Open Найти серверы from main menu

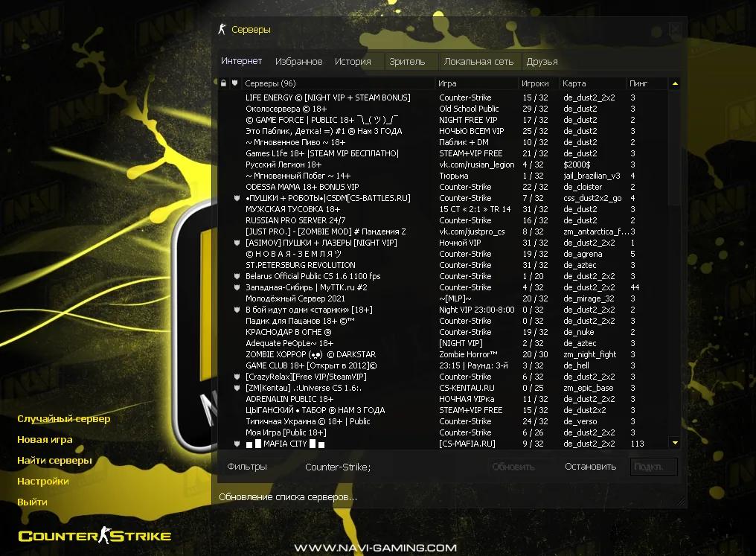click(54, 460)
